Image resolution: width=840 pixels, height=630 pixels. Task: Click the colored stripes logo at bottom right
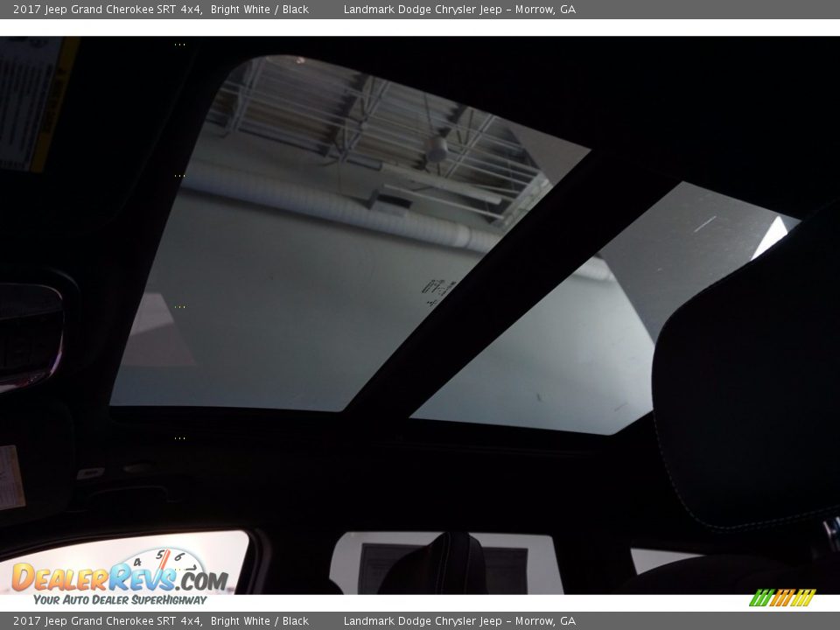pos(782,598)
